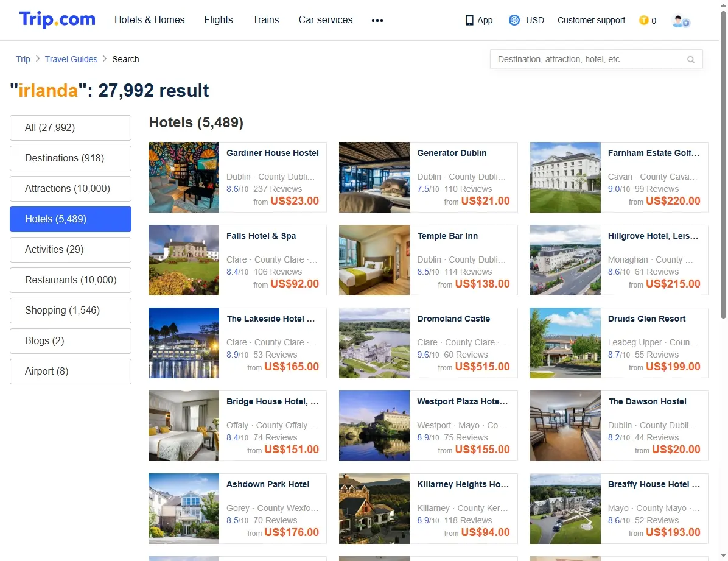This screenshot has height=561, width=728.
Task: Select the Activities (29) filter
Action: (x=71, y=250)
